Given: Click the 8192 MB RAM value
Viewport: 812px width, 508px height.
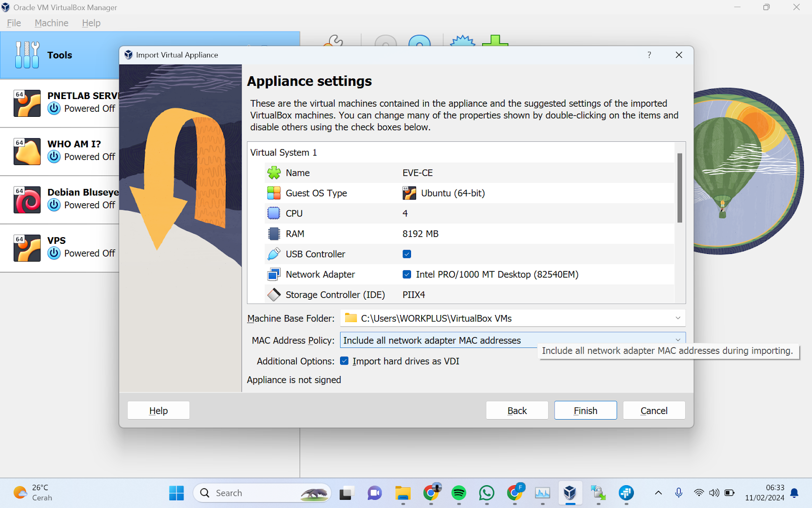Looking at the screenshot, I should pos(421,234).
